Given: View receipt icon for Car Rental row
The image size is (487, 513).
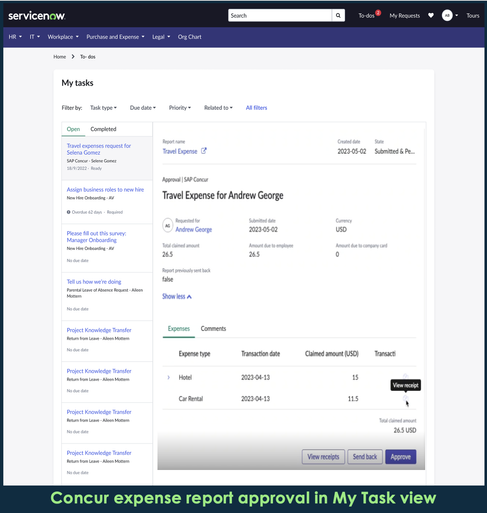Looking at the screenshot, I should coord(405,398).
